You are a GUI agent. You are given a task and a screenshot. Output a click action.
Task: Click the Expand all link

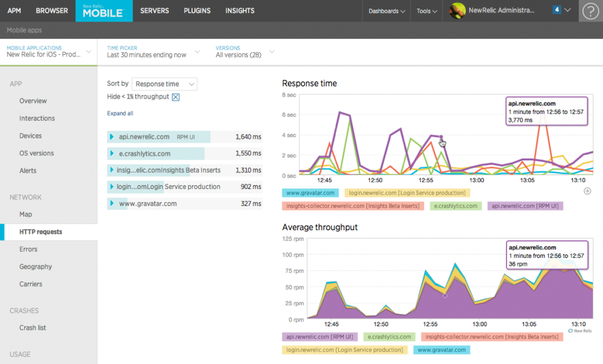[x=120, y=113]
